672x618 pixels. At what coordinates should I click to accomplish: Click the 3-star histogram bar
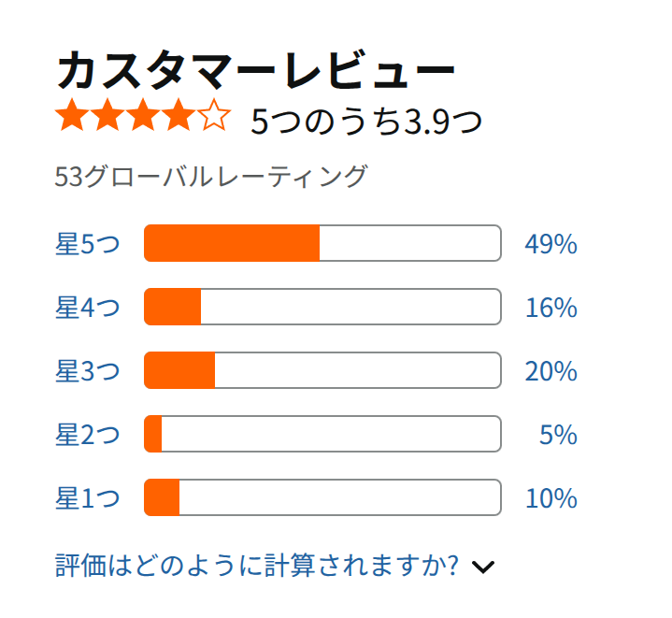[x=322, y=370]
